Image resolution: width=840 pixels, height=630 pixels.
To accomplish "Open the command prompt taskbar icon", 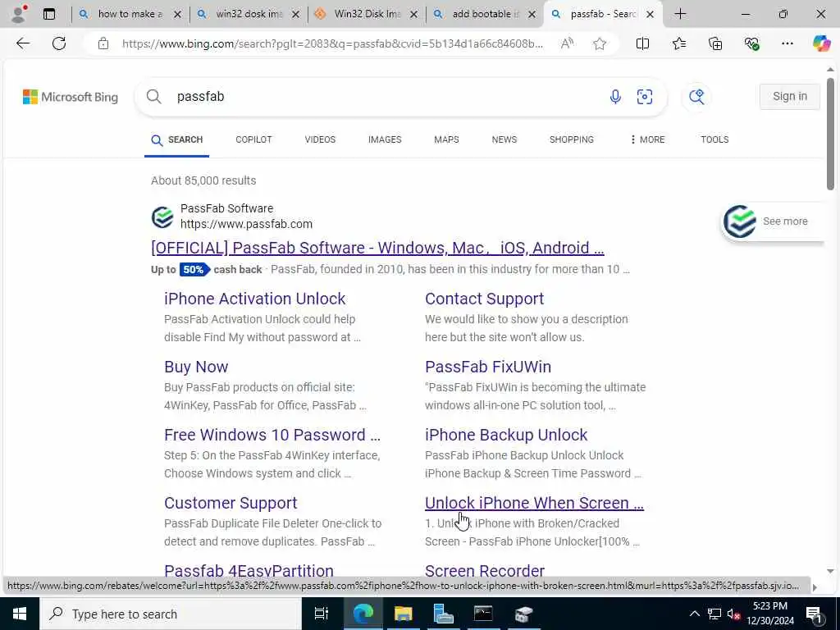I will coord(483,614).
